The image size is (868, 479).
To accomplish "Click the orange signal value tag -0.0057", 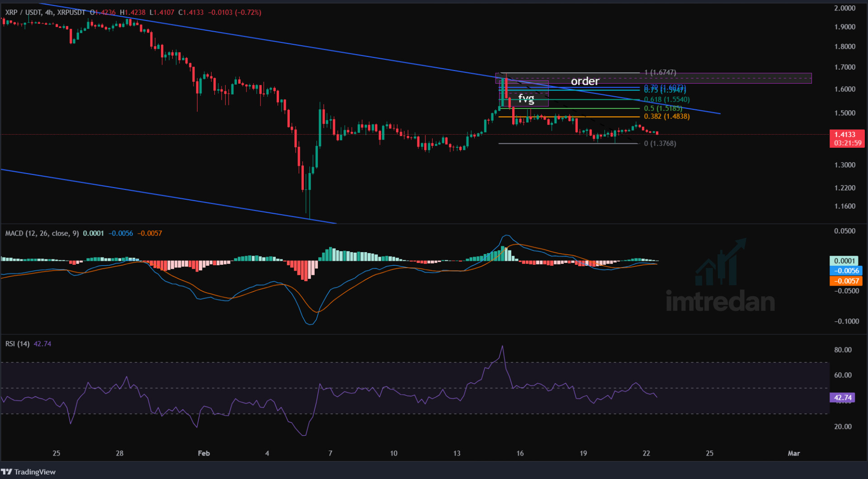I will (x=845, y=281).
